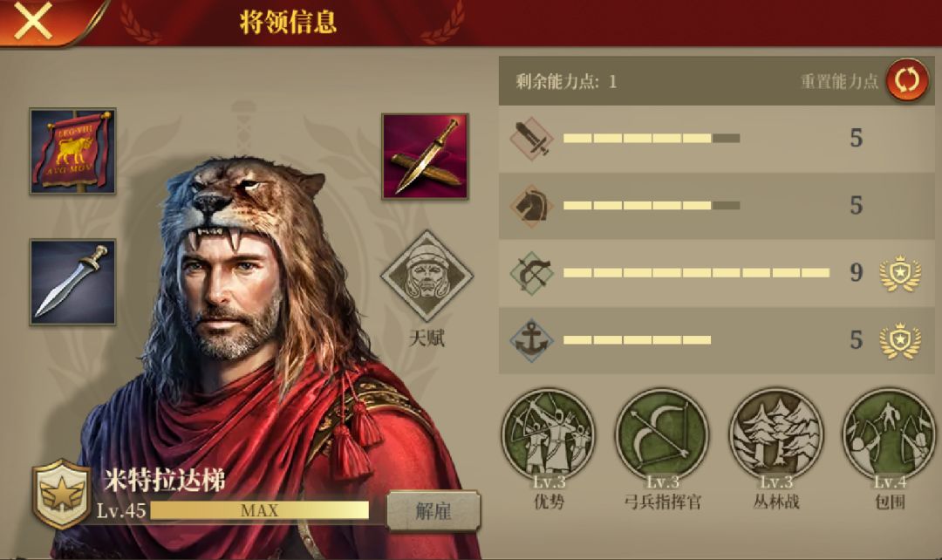Tap the navy anchor ability icon

(532, 340)
